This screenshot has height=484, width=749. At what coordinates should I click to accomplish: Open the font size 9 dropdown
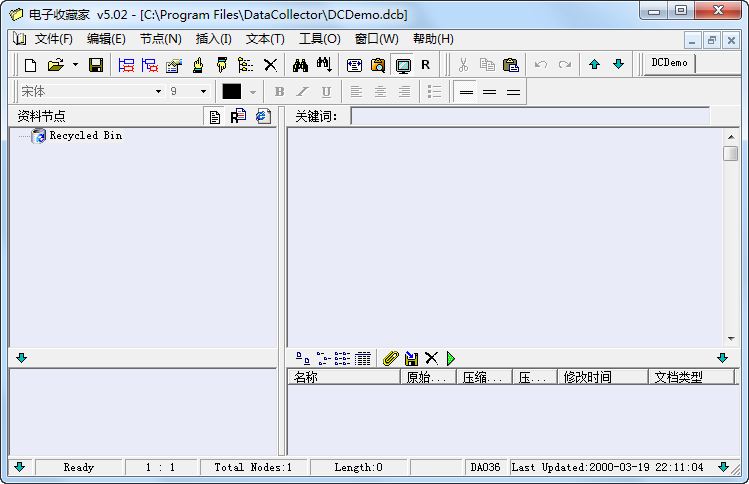(x=203, y=91)
